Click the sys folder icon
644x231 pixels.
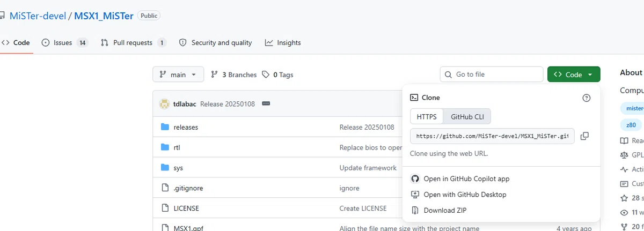tap(165, 168)
